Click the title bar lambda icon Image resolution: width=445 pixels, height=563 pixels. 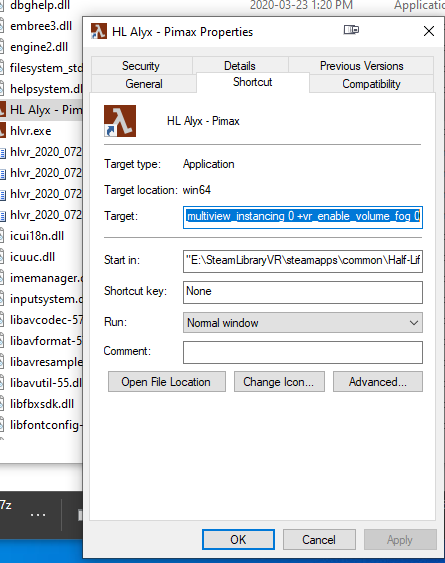pyautogui.click(x=99, y=31)
